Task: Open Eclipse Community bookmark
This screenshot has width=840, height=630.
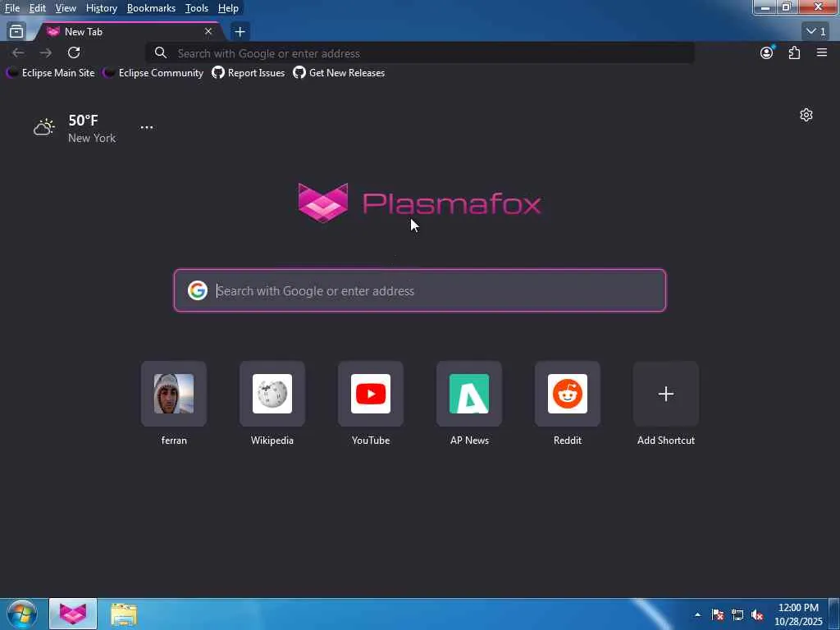Action: tap(153, 73)
